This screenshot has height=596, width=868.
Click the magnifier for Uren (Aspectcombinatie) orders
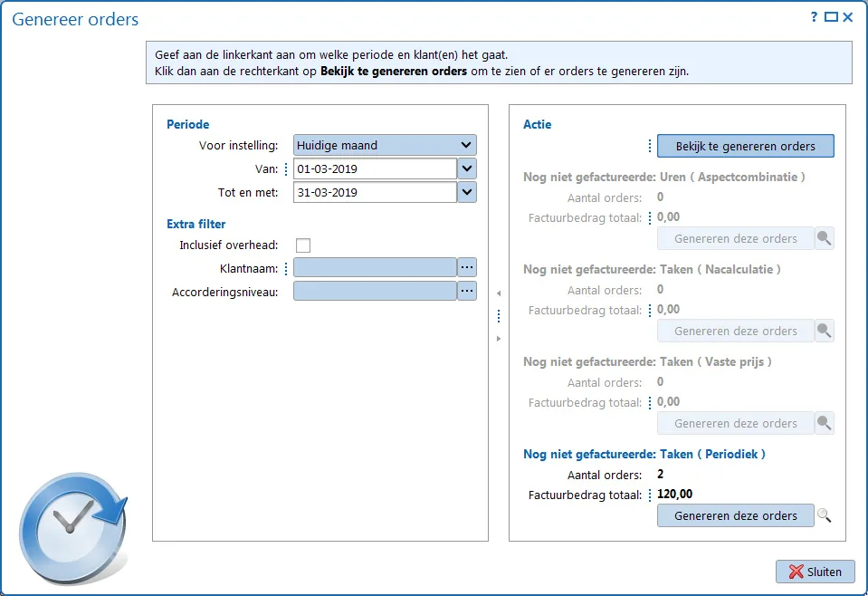825,238
